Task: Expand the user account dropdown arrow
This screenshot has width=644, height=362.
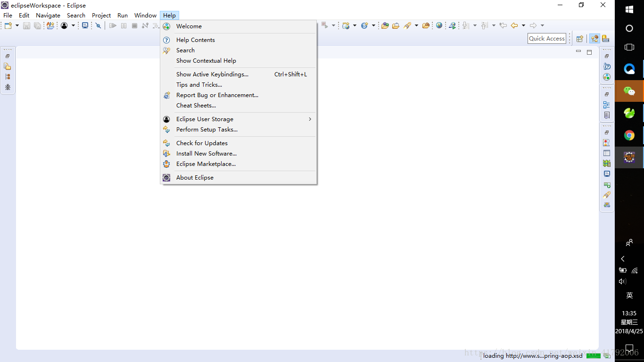Action: coord(73,25)
